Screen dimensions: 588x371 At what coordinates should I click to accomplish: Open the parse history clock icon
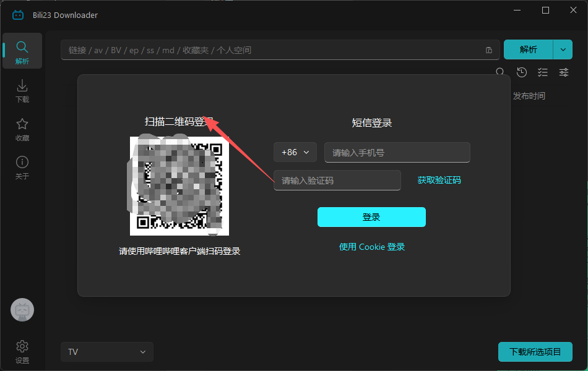click(x=522, y=72)
